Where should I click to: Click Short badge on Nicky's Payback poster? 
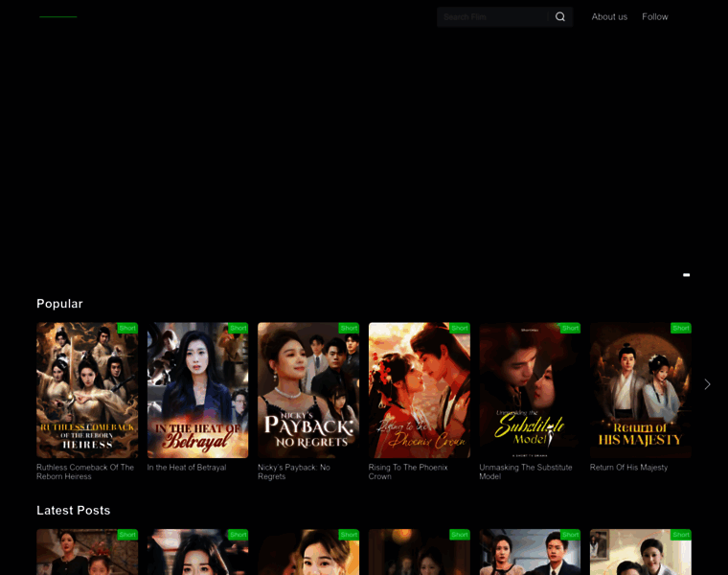pyautogui.click(x=349, y=328)
